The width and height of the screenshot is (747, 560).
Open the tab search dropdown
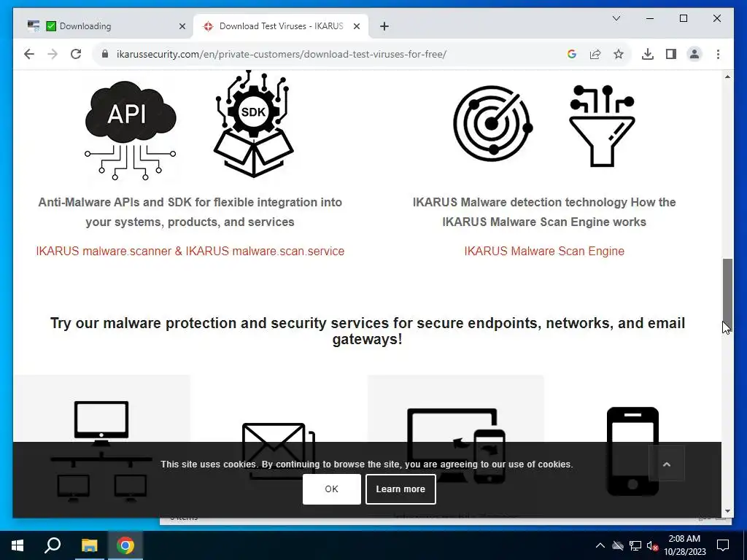click(616, 18)
